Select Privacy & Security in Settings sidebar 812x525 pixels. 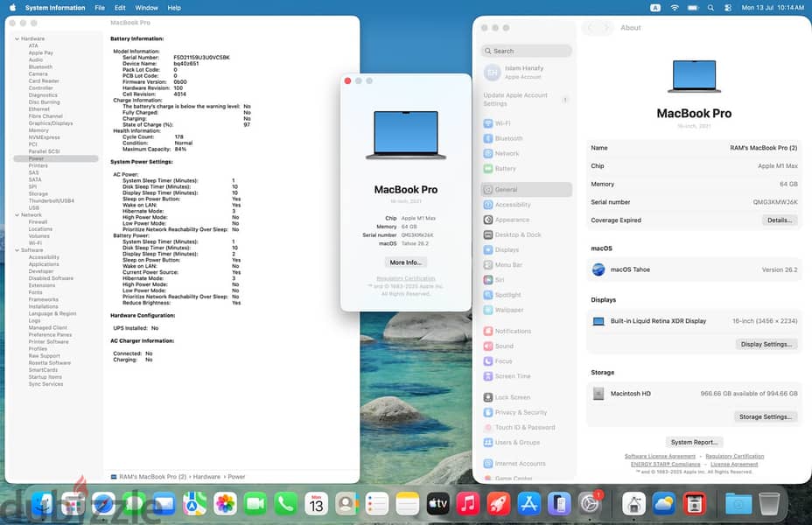point(526,412)
